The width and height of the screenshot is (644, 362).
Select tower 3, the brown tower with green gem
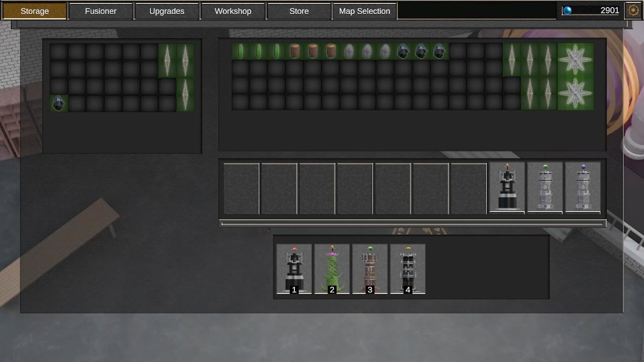[x=370, y=268]
